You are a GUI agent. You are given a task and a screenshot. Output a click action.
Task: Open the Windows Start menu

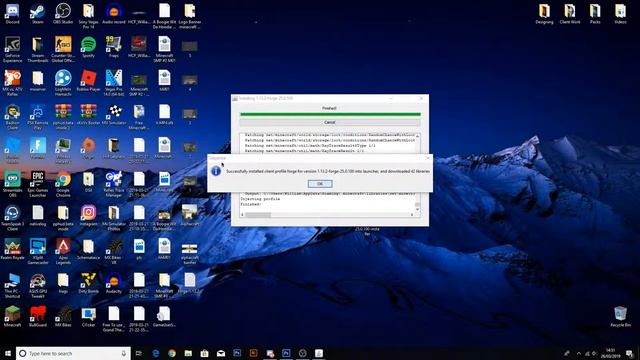(8, 353)
